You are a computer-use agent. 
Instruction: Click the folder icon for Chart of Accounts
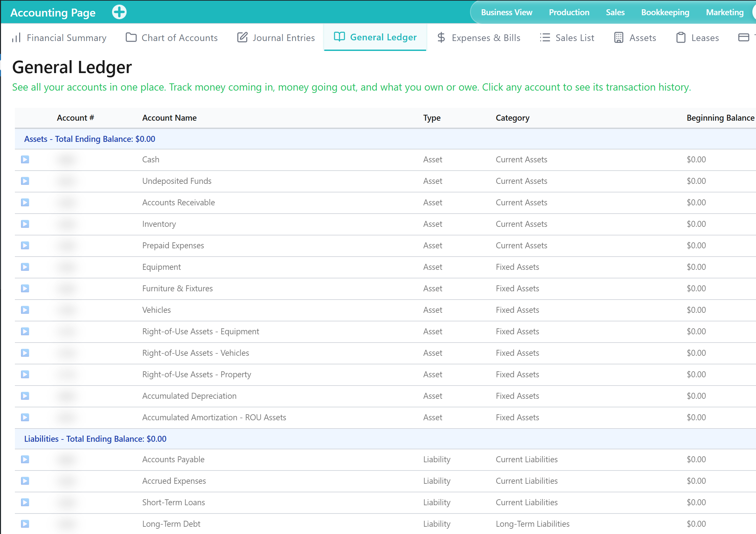coord(131,37)
